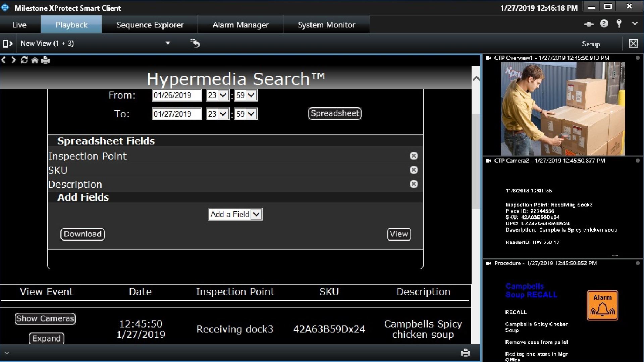Click the Show Cameras button
This screenshot has height=362, width=644.
(x=45, y=318)
